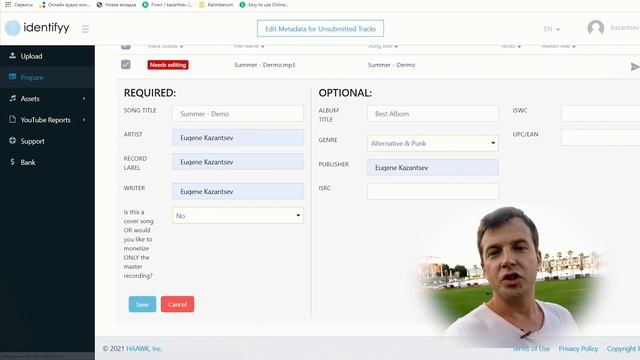Toggle checkbox for Summer - Dermo.mp3 track
The image size is (640, 360).
[126, 64]
